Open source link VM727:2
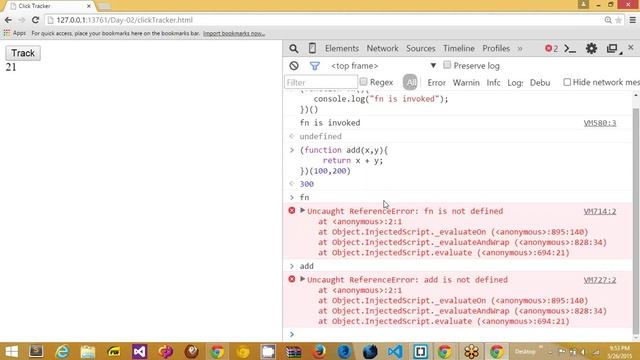The height and width of the screenshot is (360, 640). 600,280
